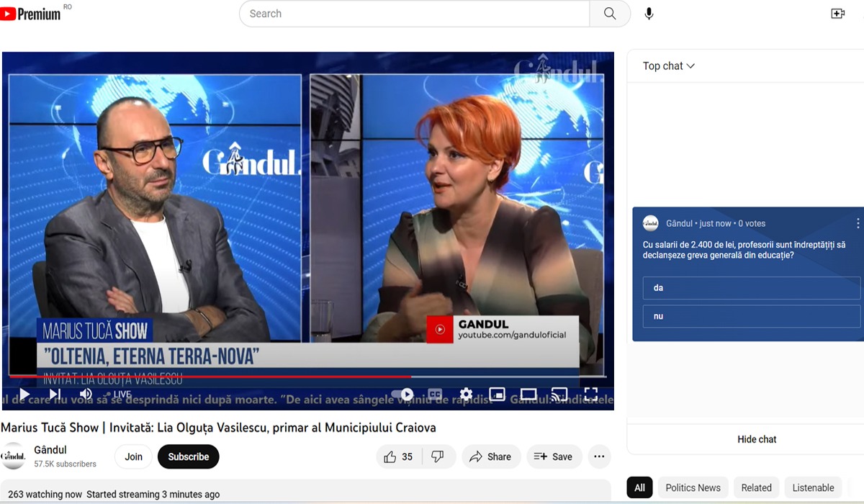Viewport: 864px width, 504px height.
Task: Select the Related chip
Action: [756, 487]
